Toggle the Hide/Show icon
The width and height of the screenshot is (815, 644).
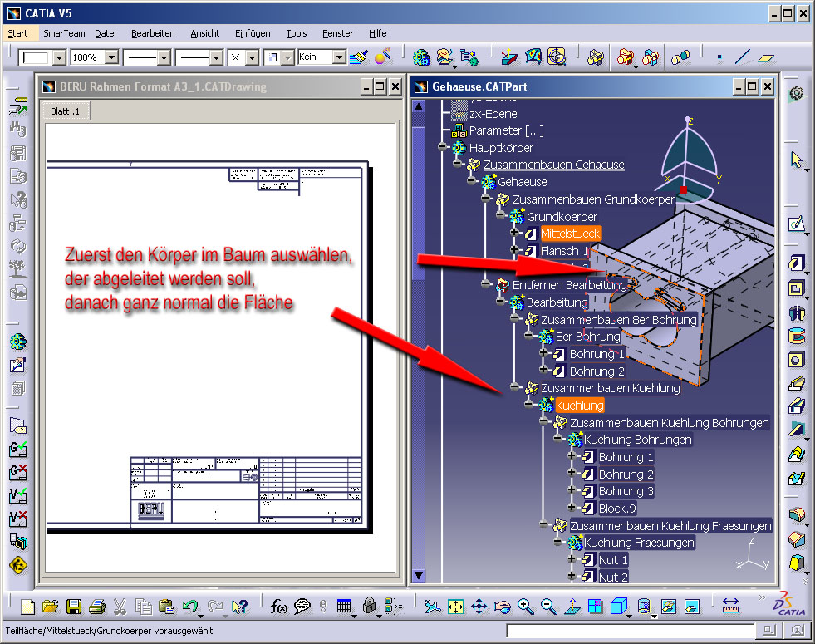pos(669,607)
